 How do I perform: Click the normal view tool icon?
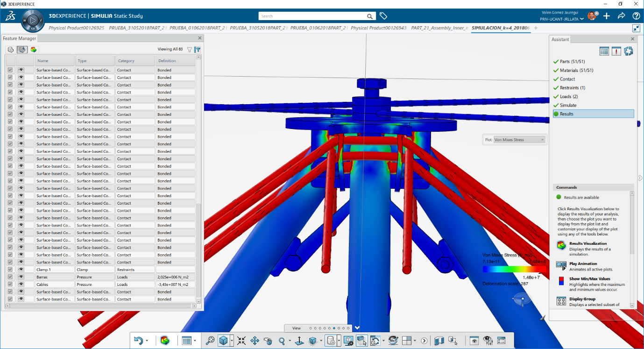tap(299, 341)
